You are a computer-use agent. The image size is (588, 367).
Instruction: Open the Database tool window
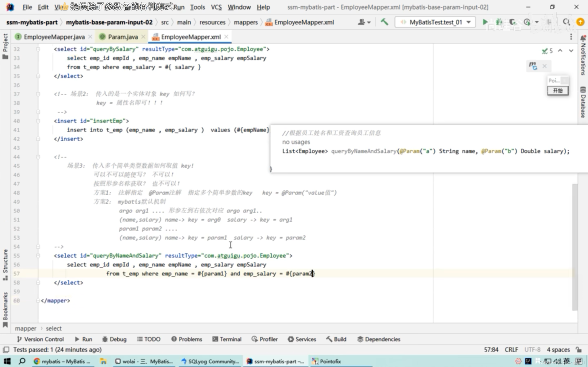(x=583, y=102)
